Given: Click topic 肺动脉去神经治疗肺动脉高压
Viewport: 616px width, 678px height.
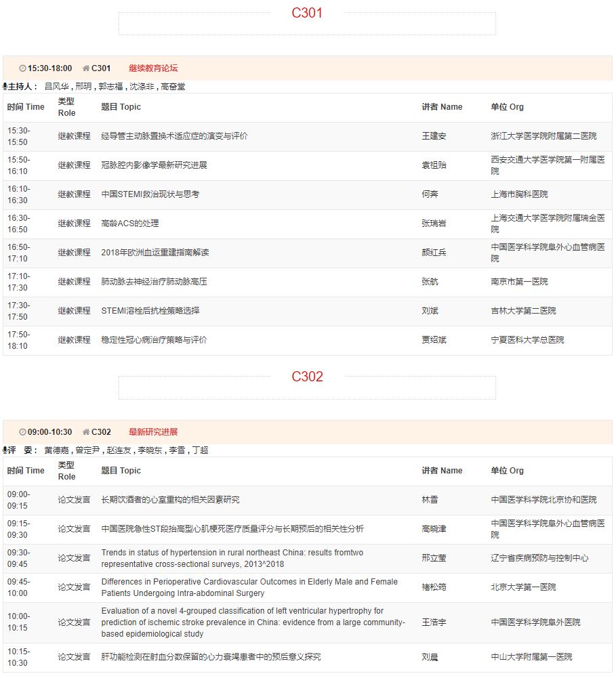Looking at the screenshot, I should pos(154,282).
